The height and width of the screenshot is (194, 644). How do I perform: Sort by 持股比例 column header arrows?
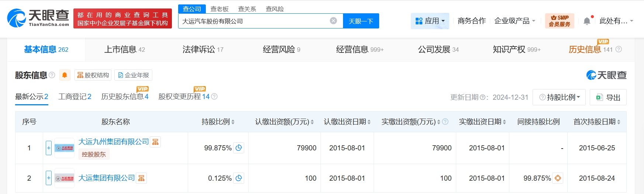233,122
